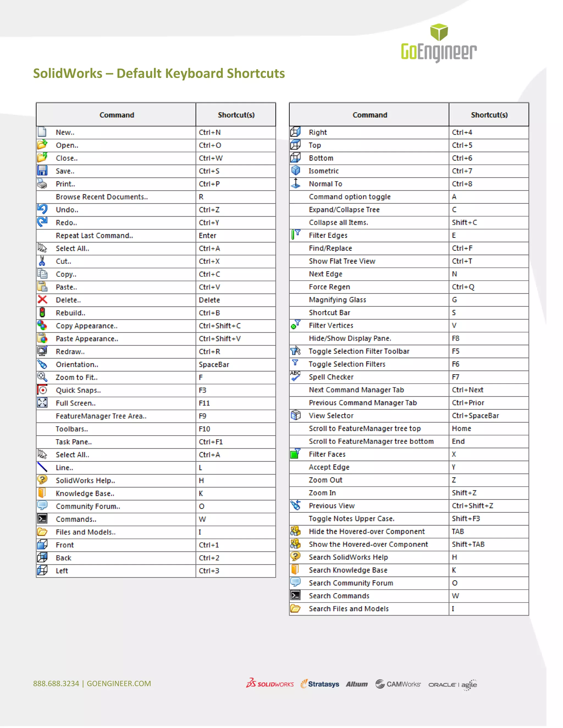Click the Save floppy disk icon

[42, 171]
